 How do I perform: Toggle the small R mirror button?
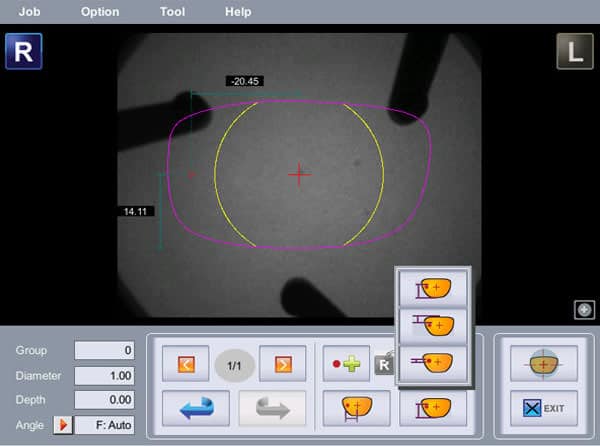pos(384,365)
